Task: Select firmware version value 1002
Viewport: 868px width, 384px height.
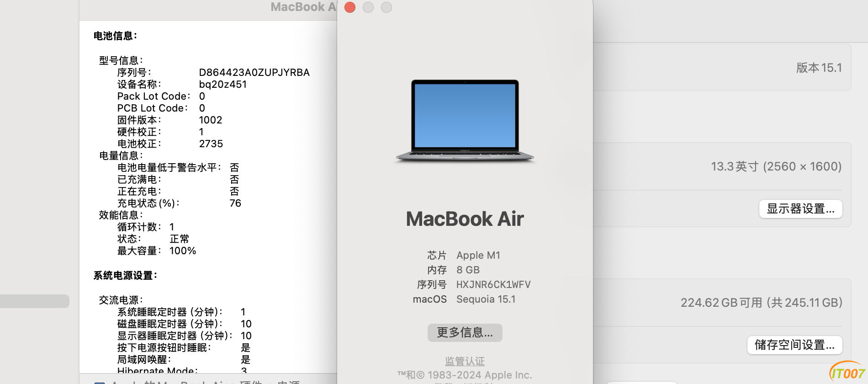Action: coord(211,120)
